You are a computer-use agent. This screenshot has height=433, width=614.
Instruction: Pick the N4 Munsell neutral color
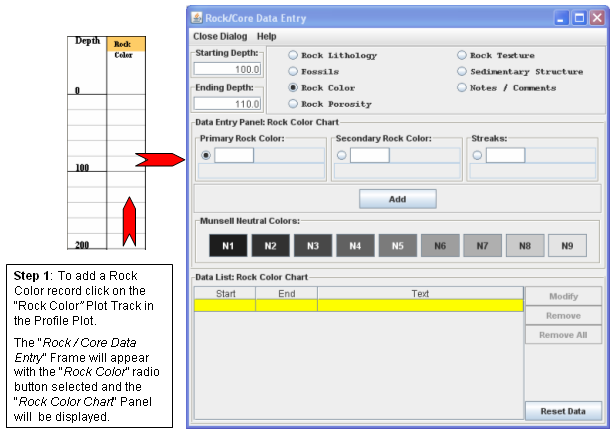click(x=355, y=246)
